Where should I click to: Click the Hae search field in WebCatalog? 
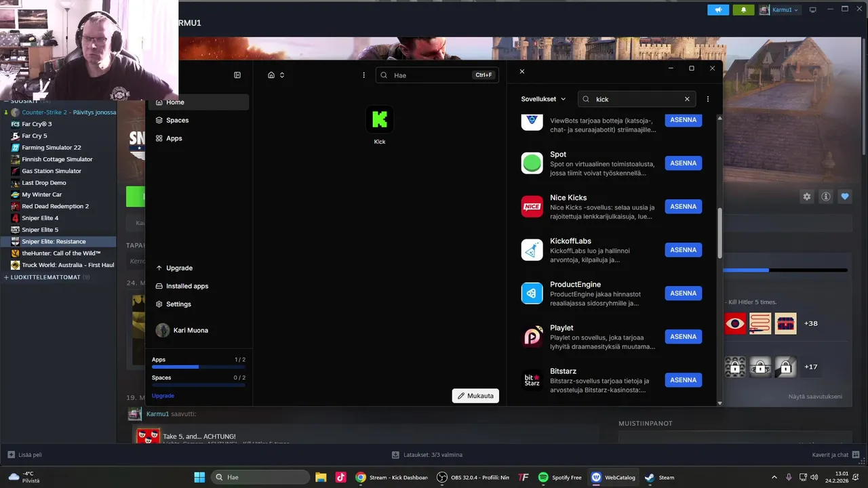pyautogui.click(x=437, y=75)
